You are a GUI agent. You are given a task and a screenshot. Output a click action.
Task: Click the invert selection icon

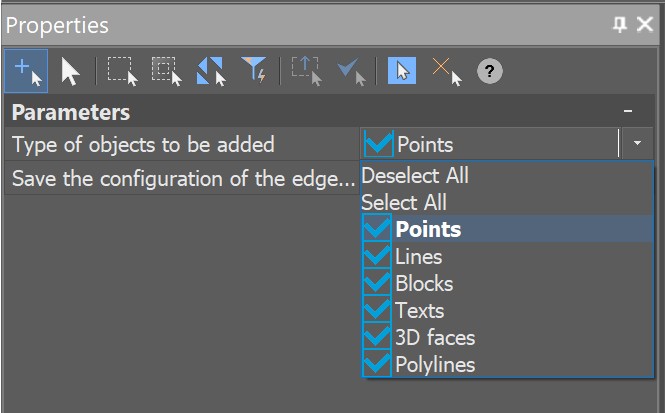point(210,71)
